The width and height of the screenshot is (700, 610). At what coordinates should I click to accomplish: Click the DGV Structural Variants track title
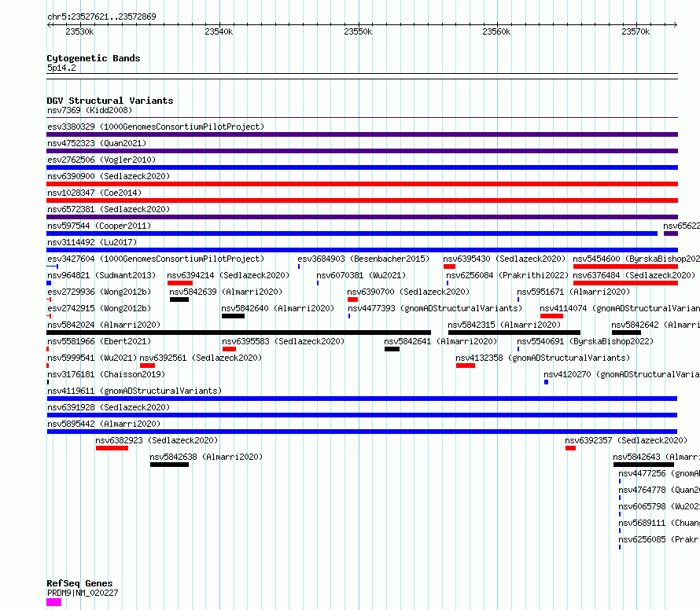[x=110, y=101]
